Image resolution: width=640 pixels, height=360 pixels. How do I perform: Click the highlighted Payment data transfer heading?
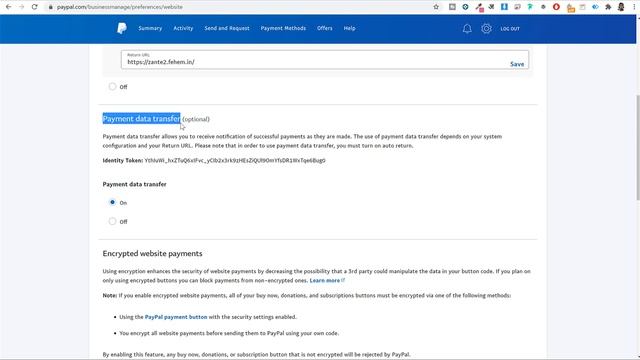click(141, 118)
